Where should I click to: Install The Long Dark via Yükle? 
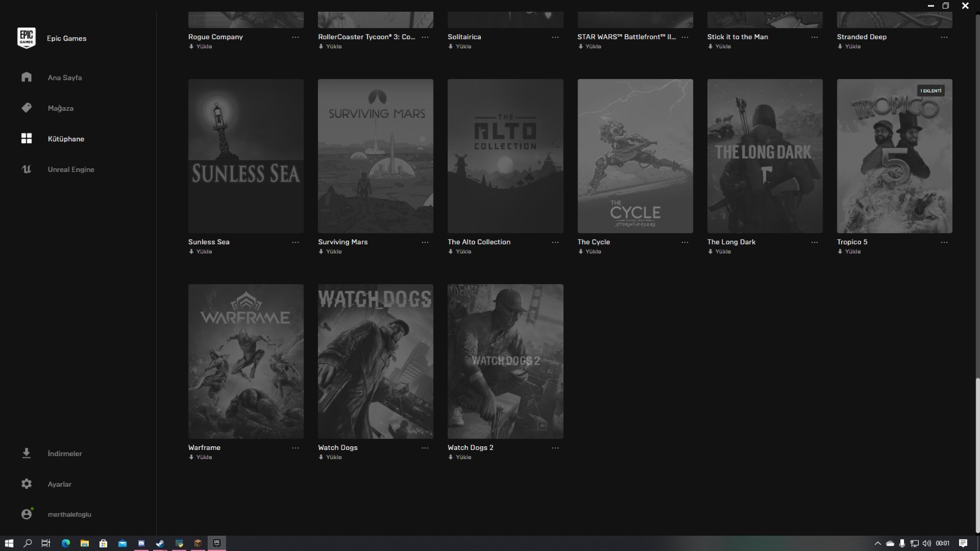[x=720, y=252]
